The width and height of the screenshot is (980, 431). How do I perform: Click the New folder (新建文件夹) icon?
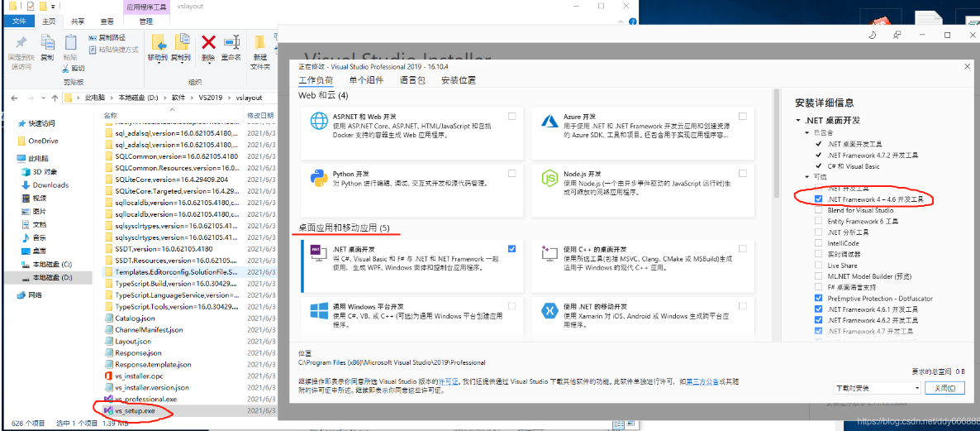pos(260,42)
